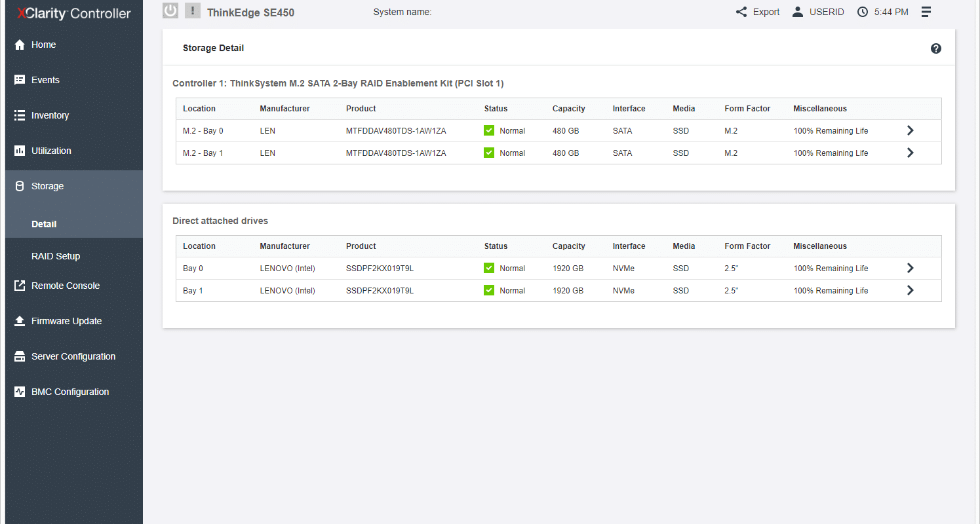Open Server Configuration menu item

click(74, 356)
